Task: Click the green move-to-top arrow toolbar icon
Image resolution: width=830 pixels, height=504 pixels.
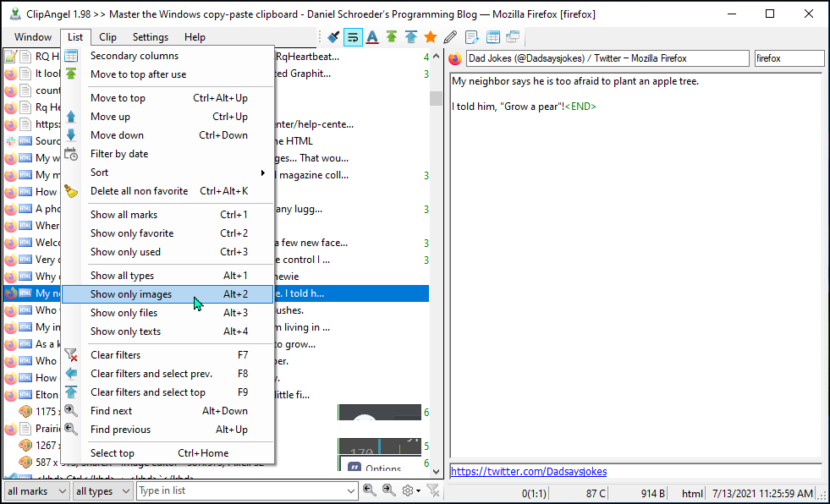Action: pyautogui.click(x=392, y=37)
